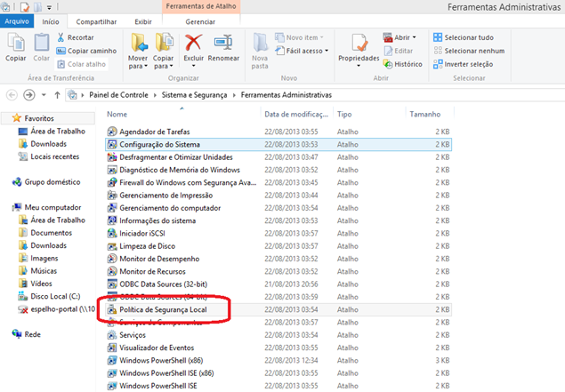Select Monitor de Desempenho icon
The height and width of the screenshot is (392, 565).
pyautogui.click(x=112, y=259)
